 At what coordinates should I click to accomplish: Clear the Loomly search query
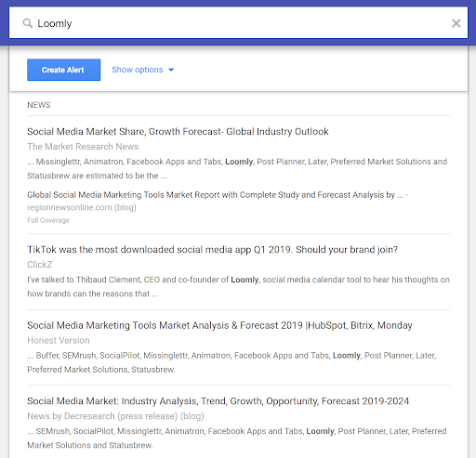click(x=456, y=23)
